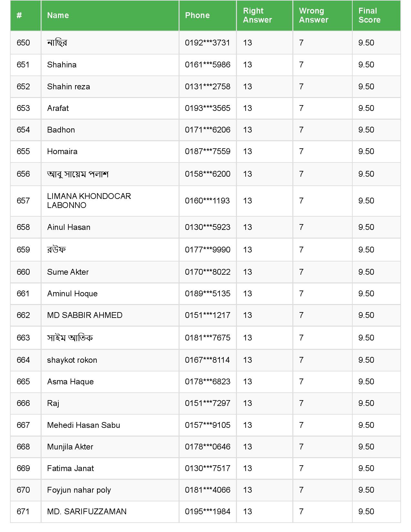Click the Name column header
This screenshot has height=532, width=411.
point(58,15)
